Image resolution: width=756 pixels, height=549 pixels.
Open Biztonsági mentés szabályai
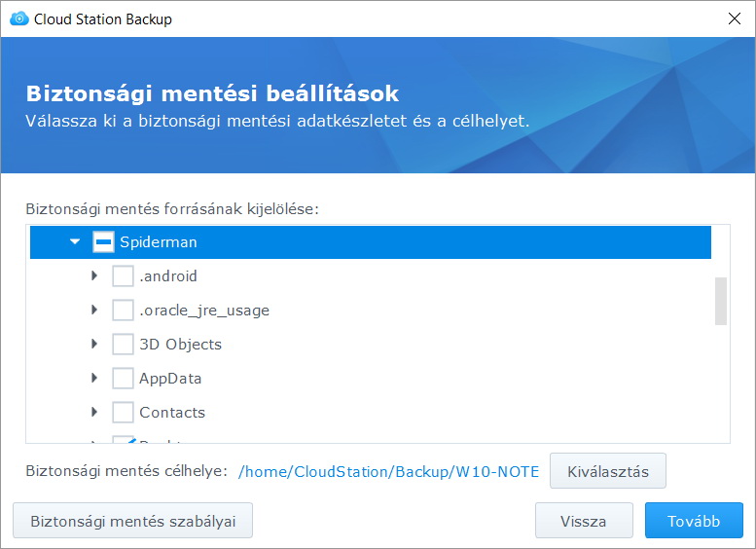coord(132,521)
